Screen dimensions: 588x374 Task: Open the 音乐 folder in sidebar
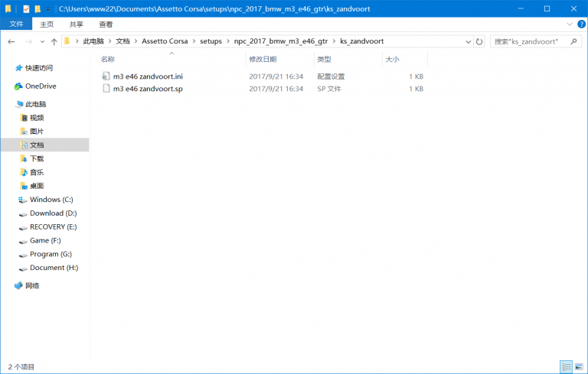(37, 172)
